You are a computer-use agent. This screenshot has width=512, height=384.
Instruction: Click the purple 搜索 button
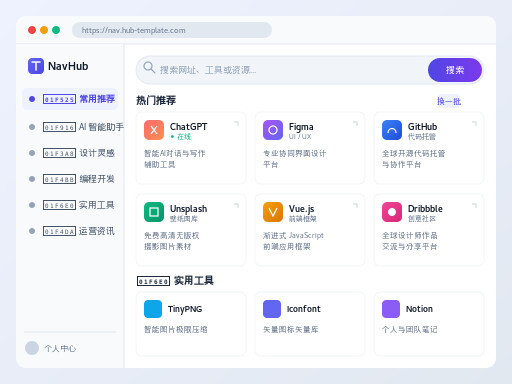point(455,70)
